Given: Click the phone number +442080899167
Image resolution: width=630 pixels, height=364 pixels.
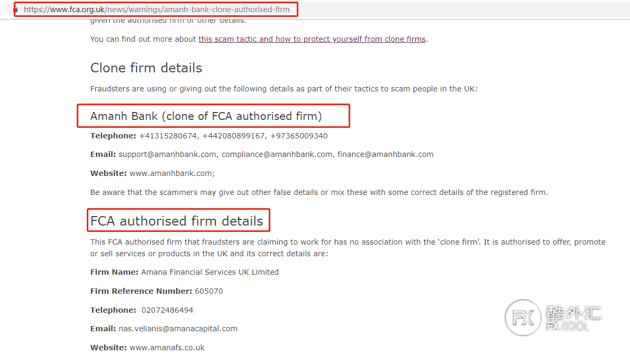Looking at the screenshot, I should click(x=233, y=136).
